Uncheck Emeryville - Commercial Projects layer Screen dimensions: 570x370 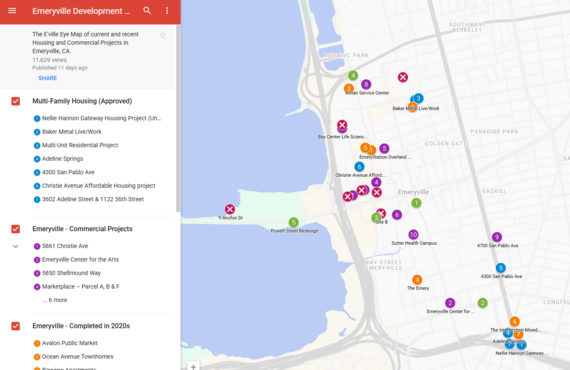[16, 229]
